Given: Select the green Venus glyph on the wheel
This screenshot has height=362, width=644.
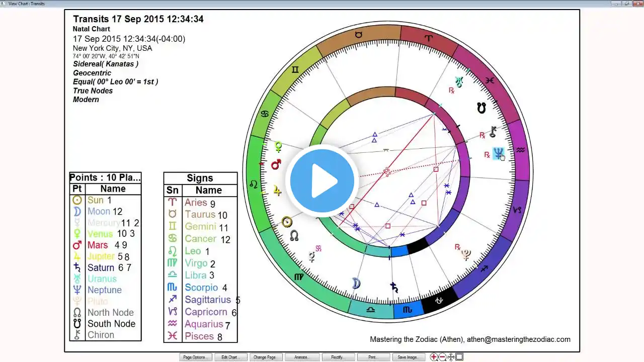Looking at the screenshot, I should (278, 147).
